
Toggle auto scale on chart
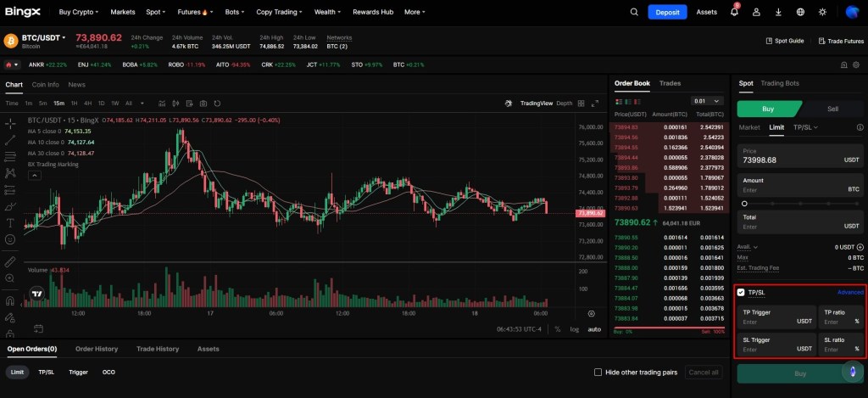coord(594,329)
